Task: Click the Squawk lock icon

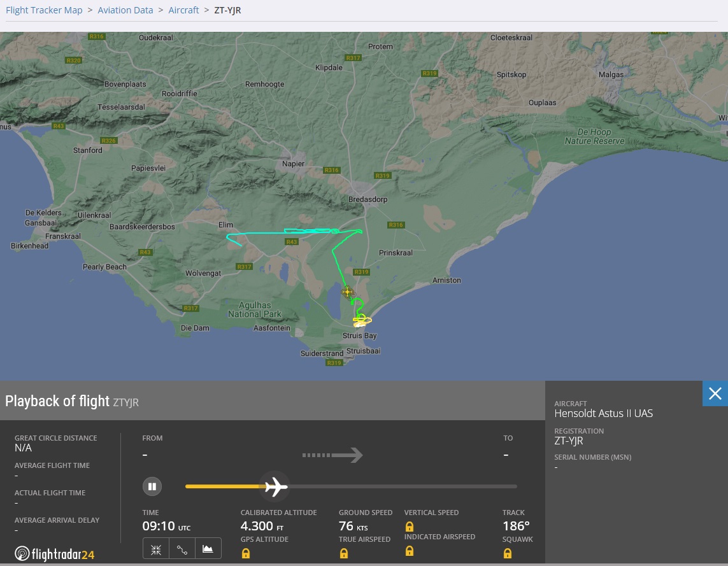Action: [x=508, y=553]
